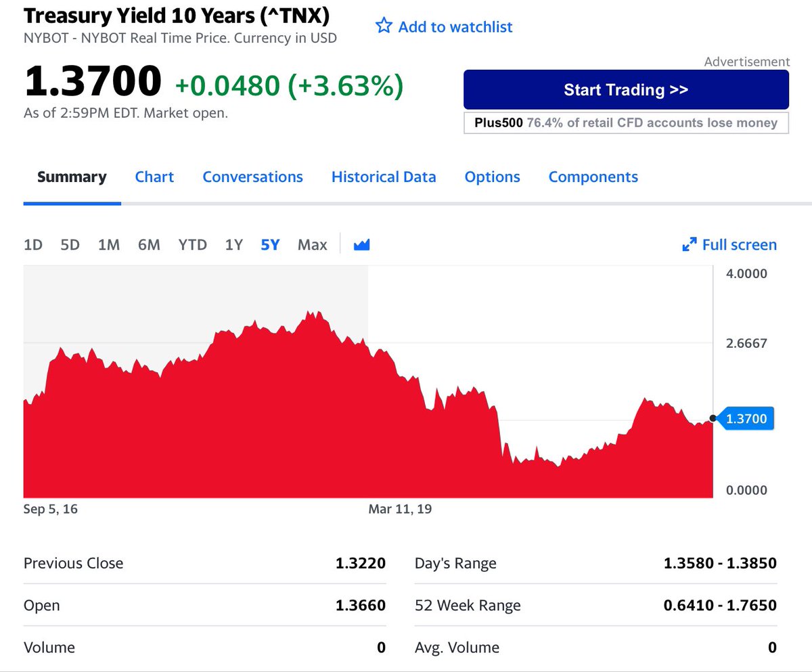Toggle the area chart type icon
The width and height of the screenshot is (812, 672).
(362, 245)
